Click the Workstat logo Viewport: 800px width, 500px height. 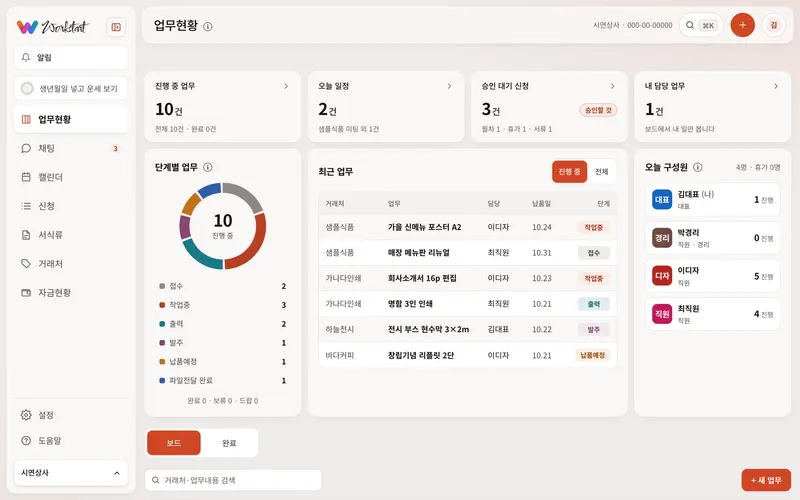(x=53, y=27)
